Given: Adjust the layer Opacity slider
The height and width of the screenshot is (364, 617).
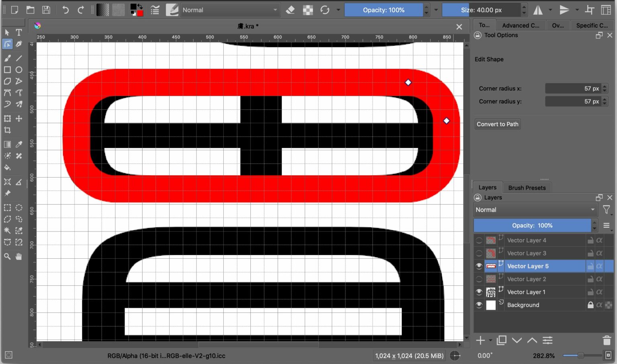Looking at the screenshot, I should coord(532,225).
